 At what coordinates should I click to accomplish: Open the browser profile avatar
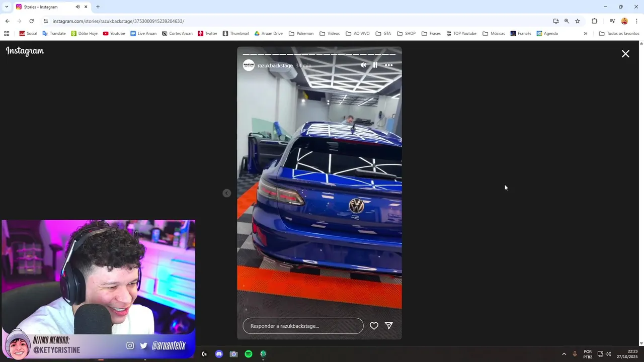click(624, 21)
